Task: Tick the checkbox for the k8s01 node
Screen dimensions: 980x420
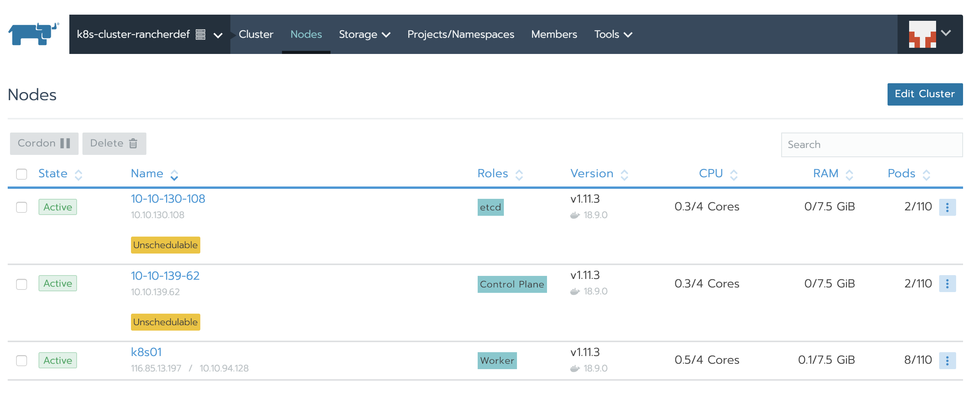Action: pyautogui.click(x=22, y=361)
